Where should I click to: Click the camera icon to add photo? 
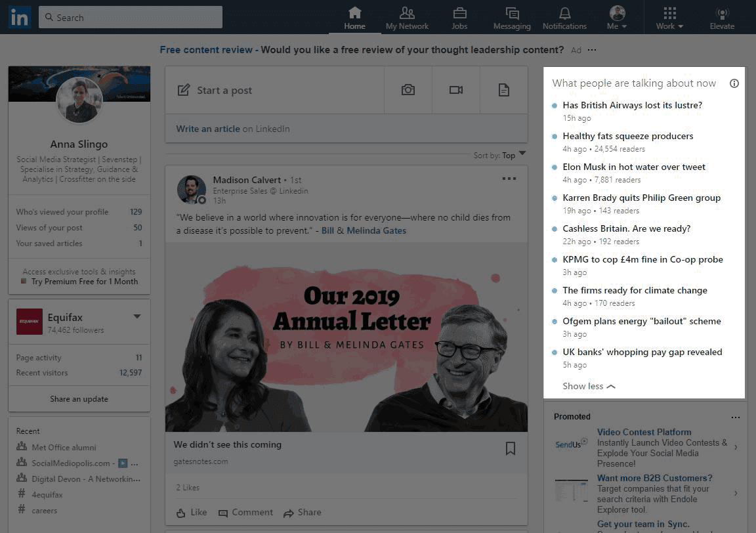click(x=408, y=90)
